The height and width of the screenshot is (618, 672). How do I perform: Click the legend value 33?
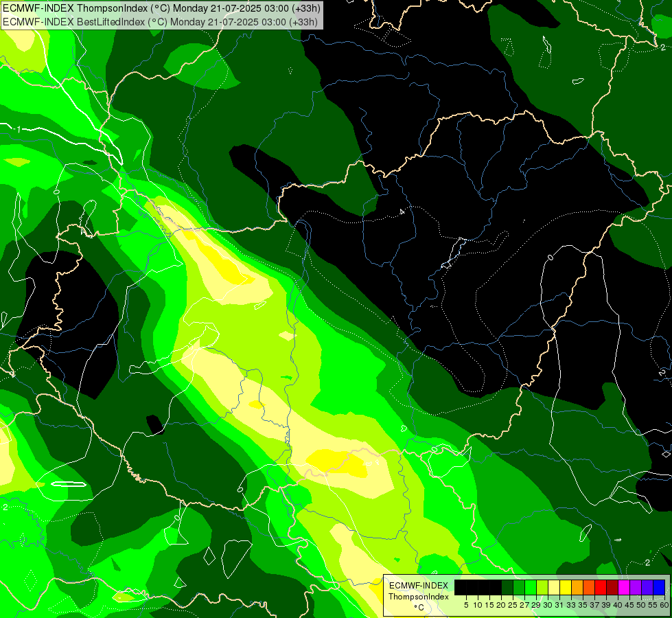pos(571,605)
